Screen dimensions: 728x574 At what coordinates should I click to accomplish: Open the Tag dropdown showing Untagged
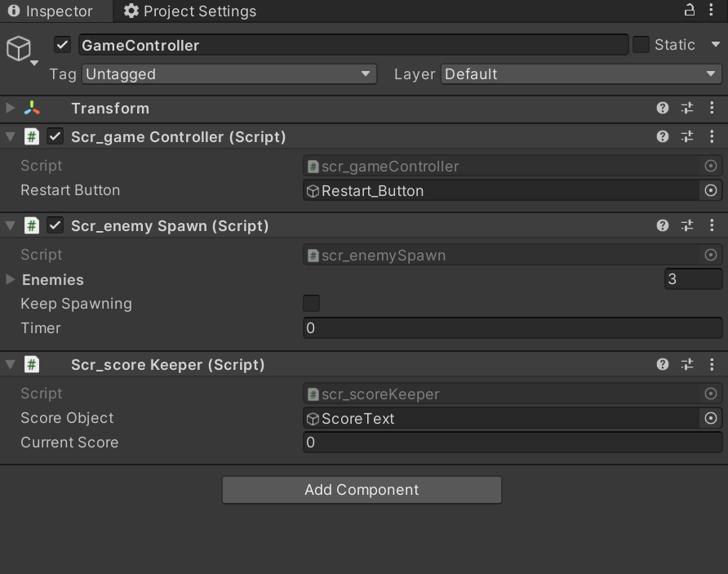229,74
